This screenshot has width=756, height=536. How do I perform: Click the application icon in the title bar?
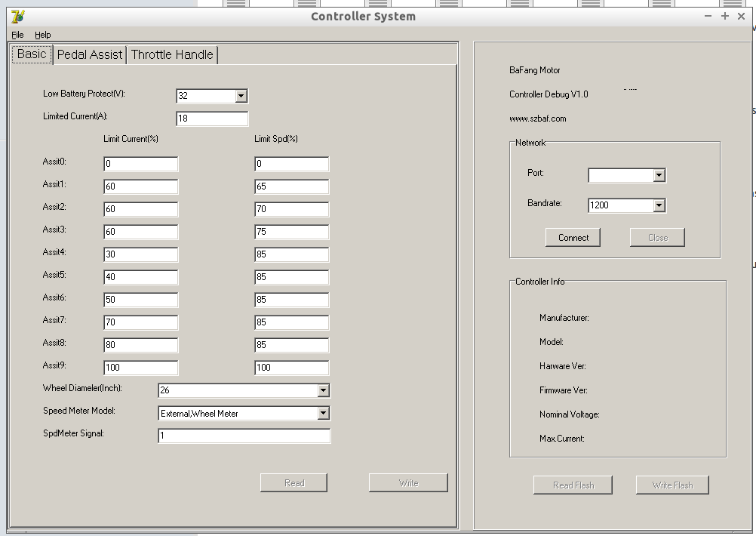tap(18, 17)
